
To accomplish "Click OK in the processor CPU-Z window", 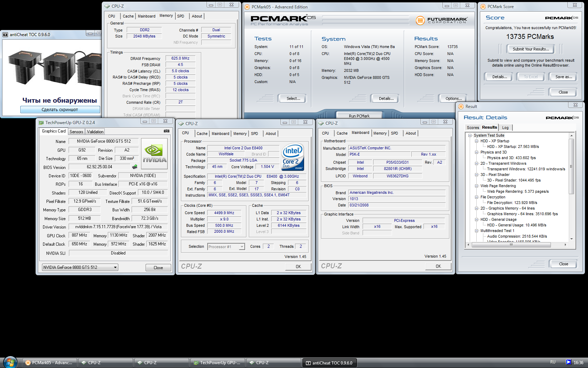I will coord(298,267).
